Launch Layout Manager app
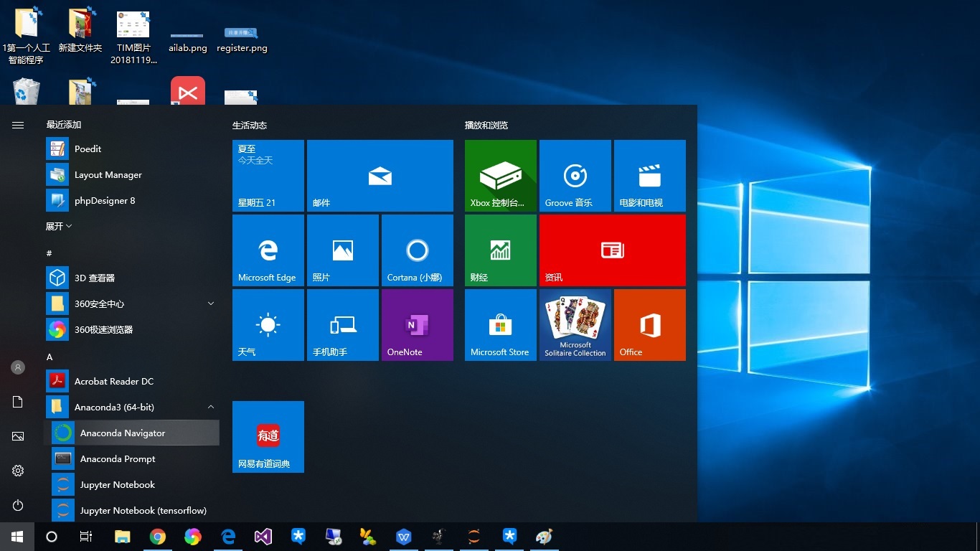 [x=133, y=175]
